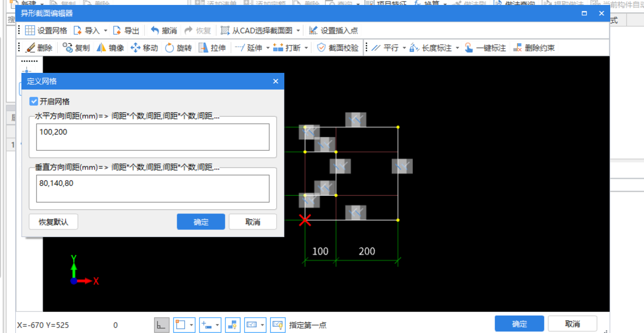Click the checkmark lightbulb icon in status bar
This screenshot has width=644, height=333.
[278, 325]
